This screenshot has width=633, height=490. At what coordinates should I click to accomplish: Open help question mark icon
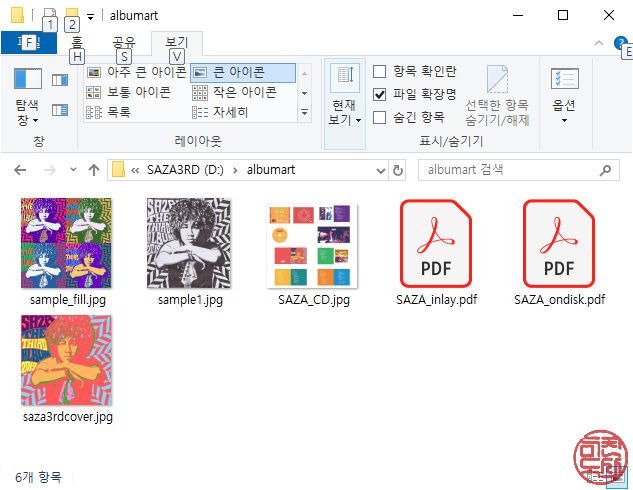coord(620,43)
